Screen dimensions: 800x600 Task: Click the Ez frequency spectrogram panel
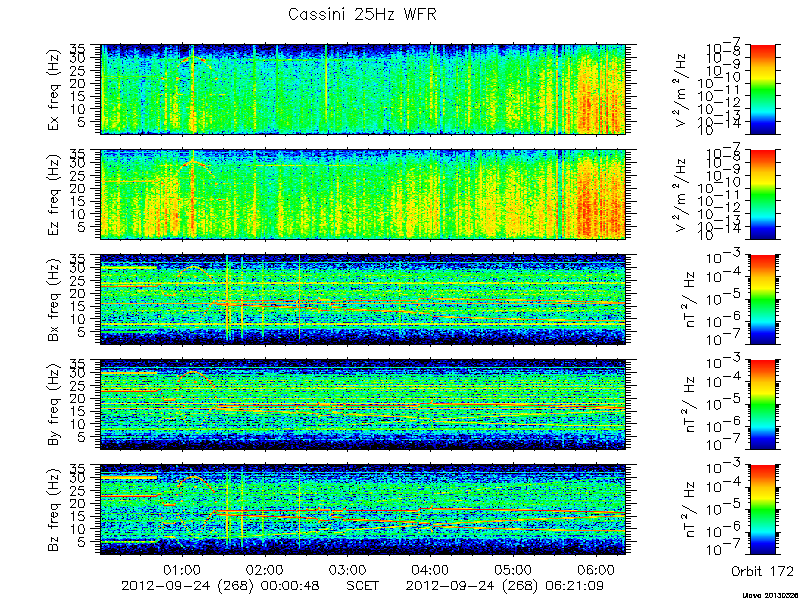click(x=363, y=194)
